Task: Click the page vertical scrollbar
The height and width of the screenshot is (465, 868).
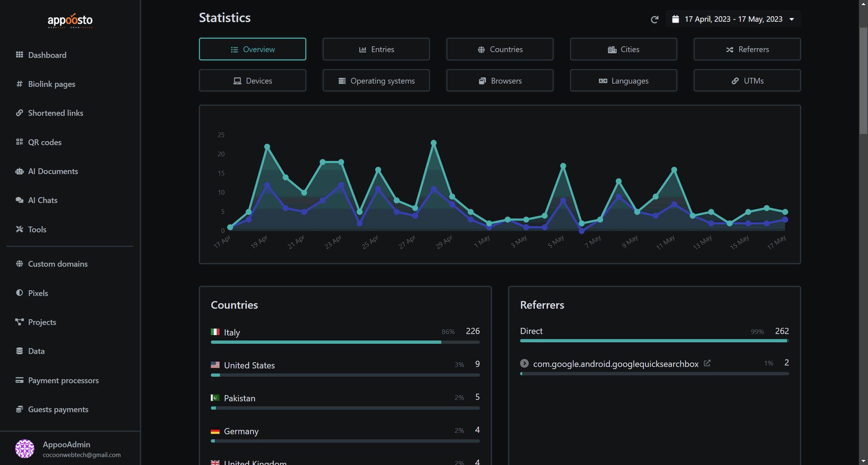Action: click(x=863, y=81)
